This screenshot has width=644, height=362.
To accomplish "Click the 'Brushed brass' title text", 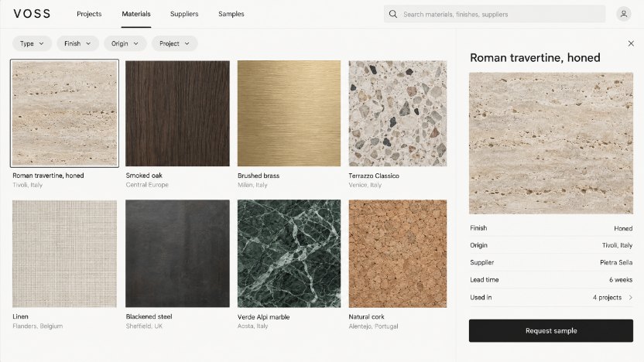I will tap(259, 176).
